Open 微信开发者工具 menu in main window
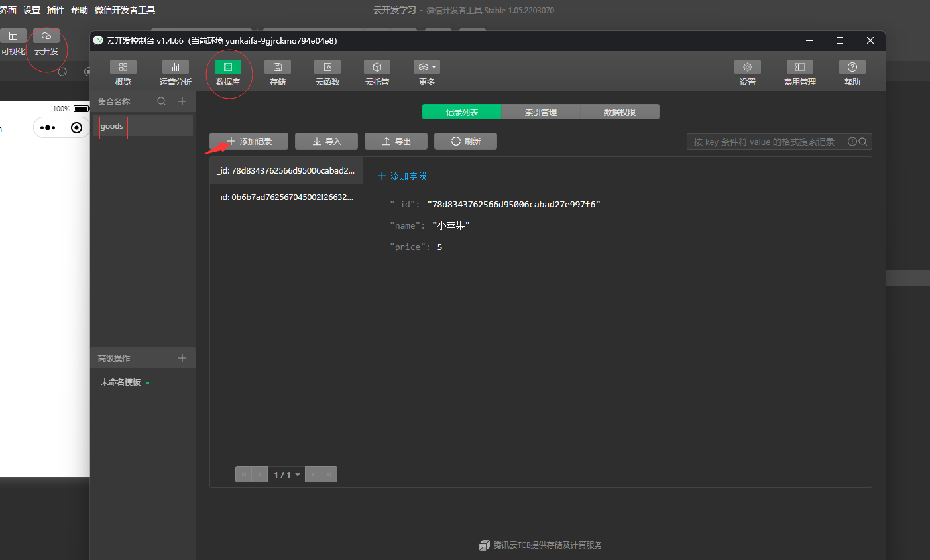Image resolution: width=930 pixels, height=560 pixels. [125, 10]
